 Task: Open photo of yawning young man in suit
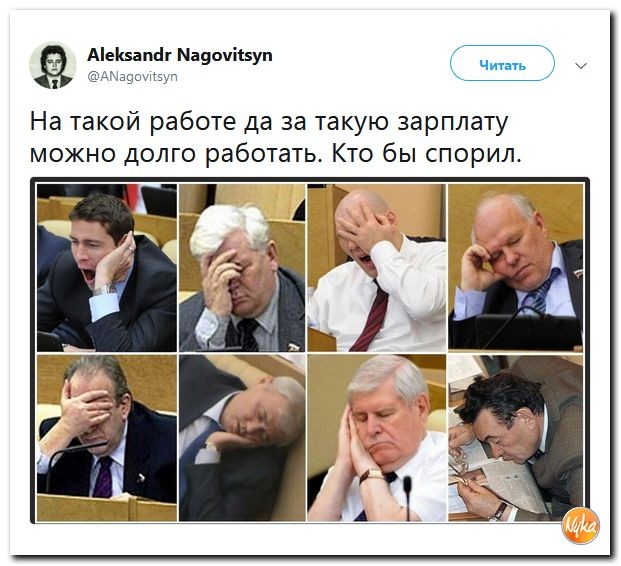(x=107, y=268)
